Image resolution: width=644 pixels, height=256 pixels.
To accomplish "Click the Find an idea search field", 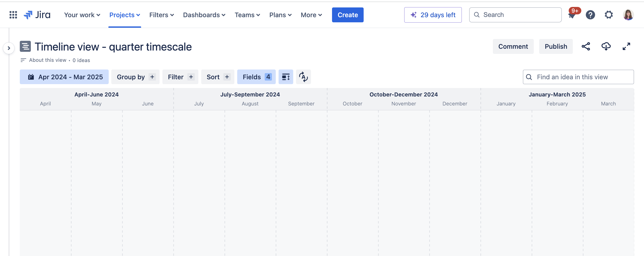I will coord(578,77).
